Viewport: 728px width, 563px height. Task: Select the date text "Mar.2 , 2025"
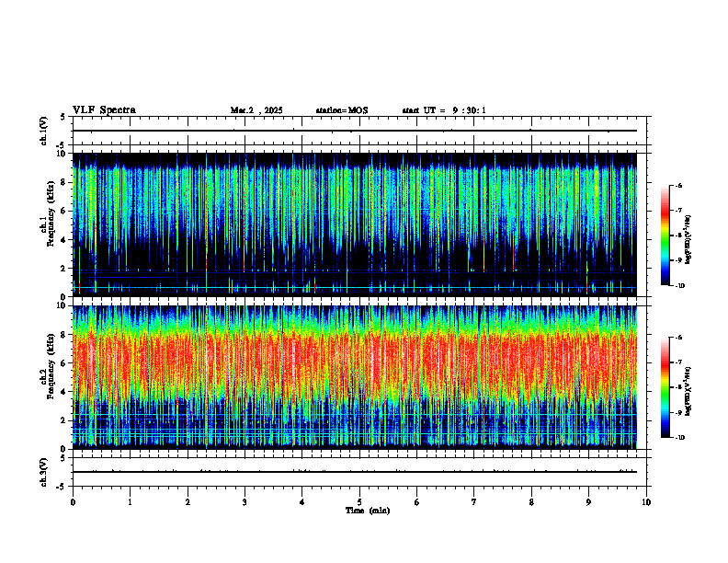click(x=256, y=110)
